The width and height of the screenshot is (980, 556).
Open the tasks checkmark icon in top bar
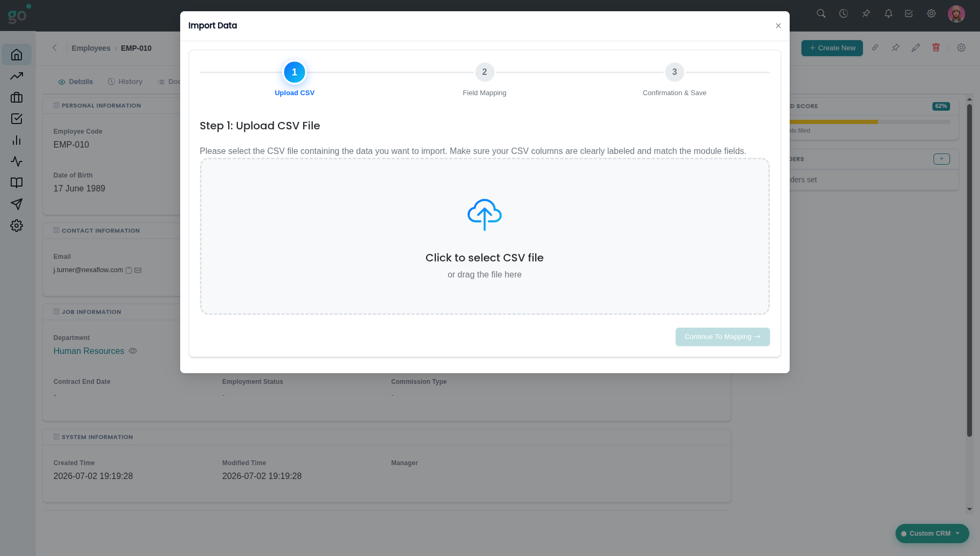pos(909,13)
